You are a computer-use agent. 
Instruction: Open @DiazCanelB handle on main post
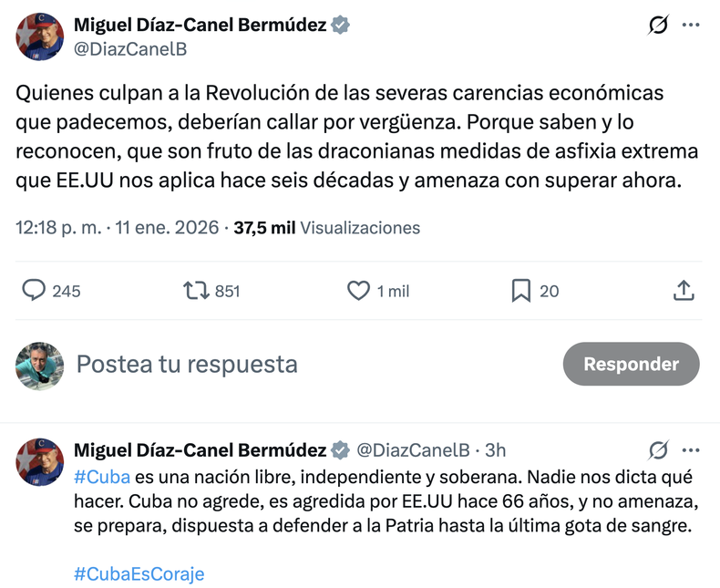[129, 49]
